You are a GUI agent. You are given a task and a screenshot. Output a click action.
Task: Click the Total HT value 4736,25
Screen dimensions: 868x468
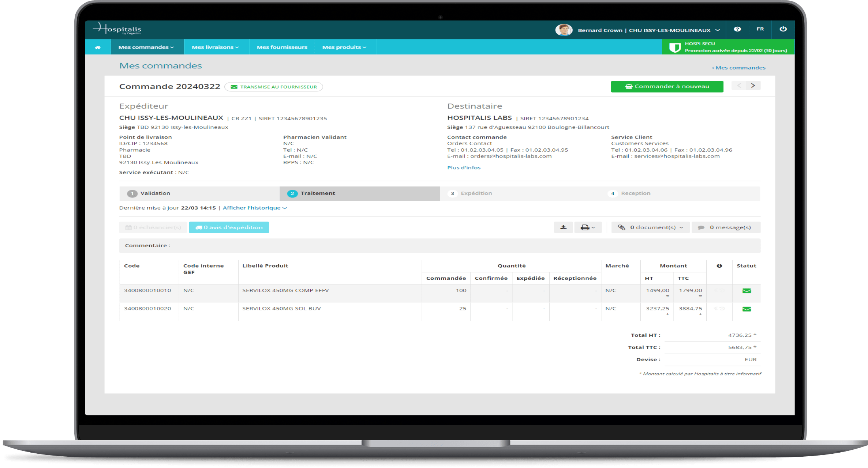[740, 335]
